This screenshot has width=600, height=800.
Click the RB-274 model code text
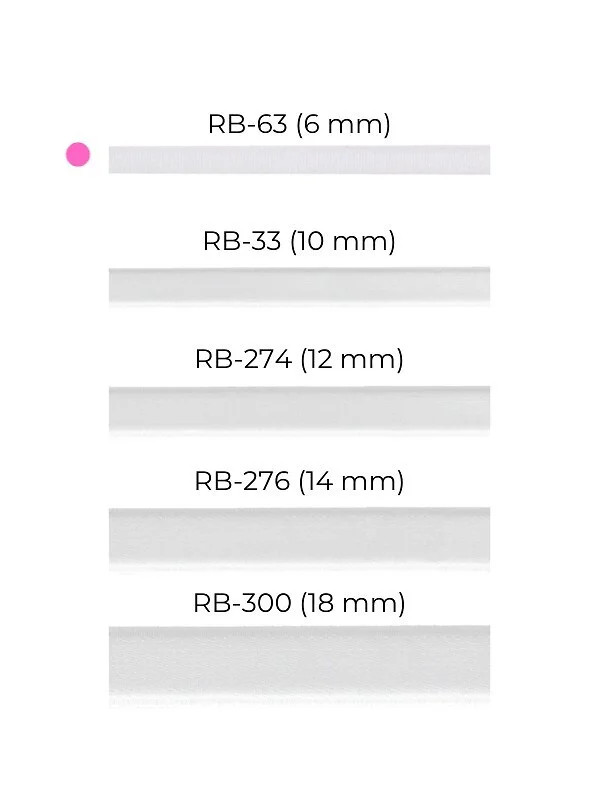pos(244,359)
